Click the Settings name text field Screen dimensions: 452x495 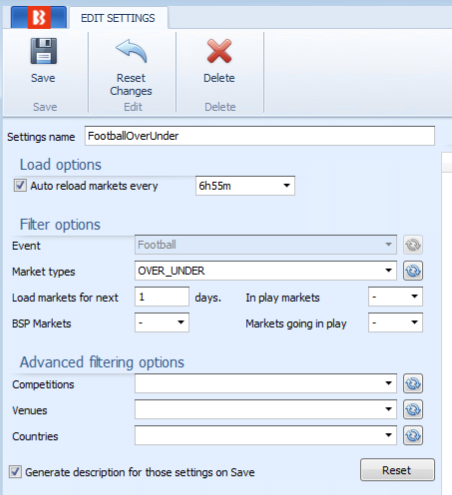pos(260,136)
